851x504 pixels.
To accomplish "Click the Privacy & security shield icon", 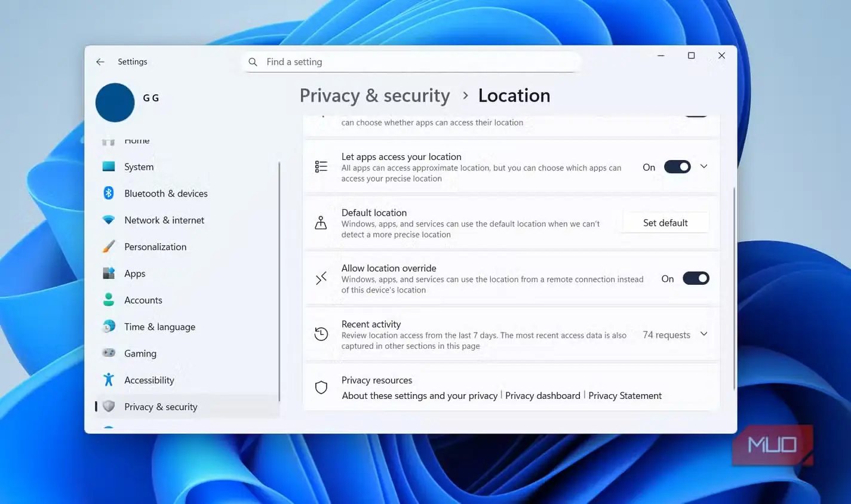I will (x=109, y=407).
